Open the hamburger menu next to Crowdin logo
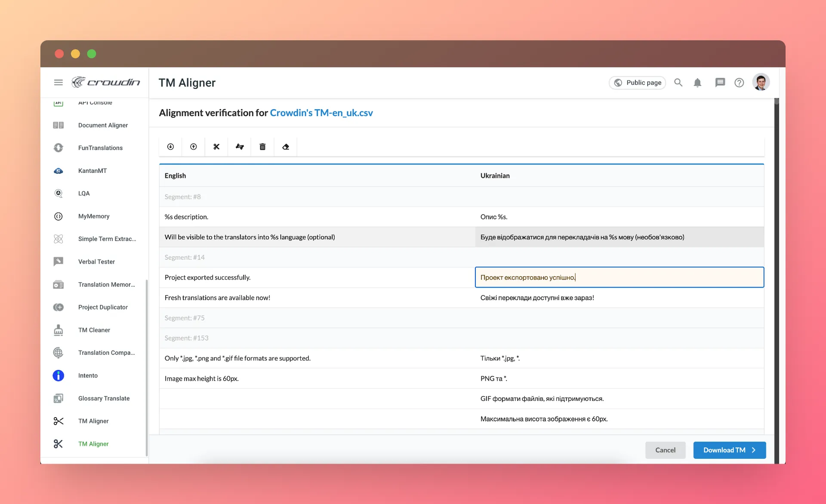 coord(59,82)
